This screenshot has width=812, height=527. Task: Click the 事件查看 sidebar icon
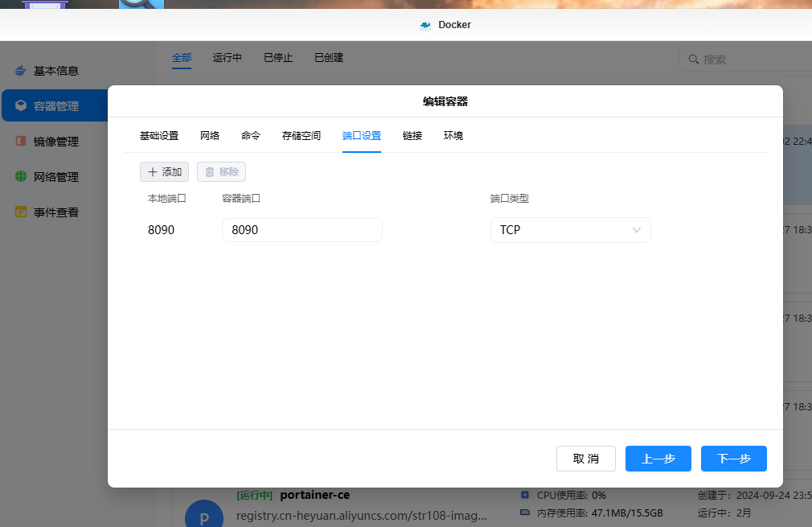pos(21,212)
